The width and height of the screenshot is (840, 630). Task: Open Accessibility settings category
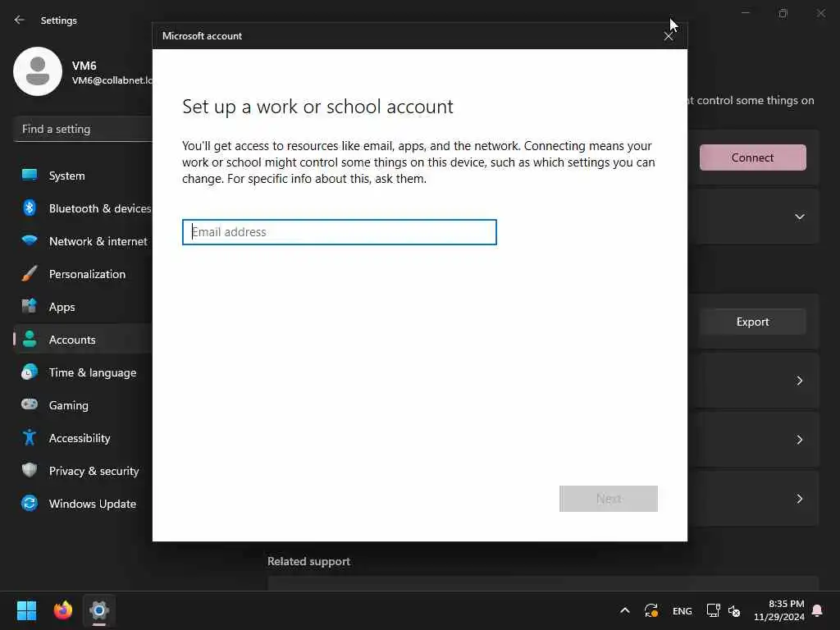(x=83, y=438)
